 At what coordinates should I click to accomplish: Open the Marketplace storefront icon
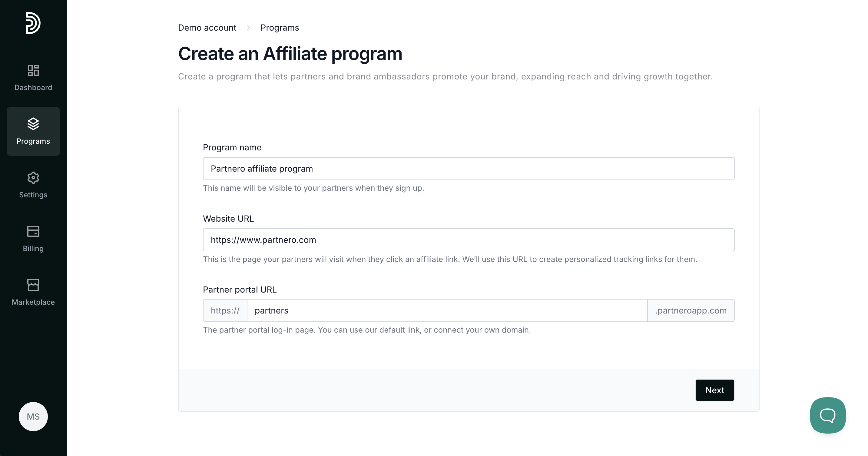33,285
